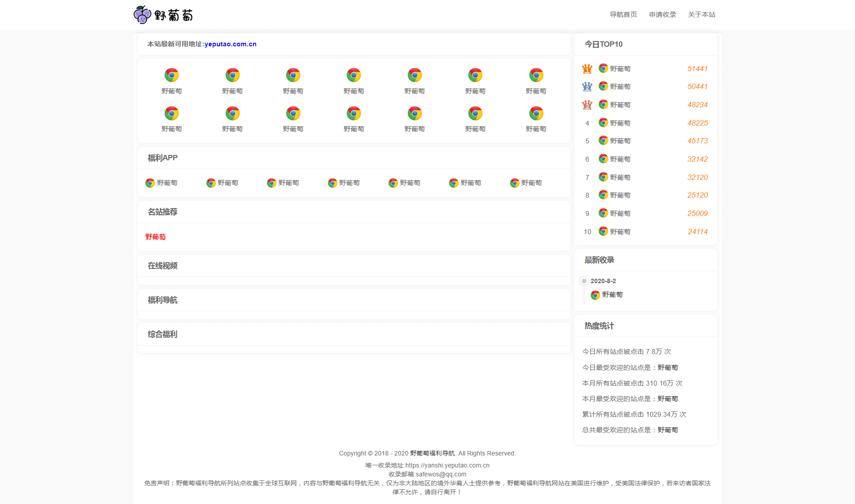Open the rank 4 site icon with 48225
This screenshot has height=504, width=855.
tap(603, 122)
